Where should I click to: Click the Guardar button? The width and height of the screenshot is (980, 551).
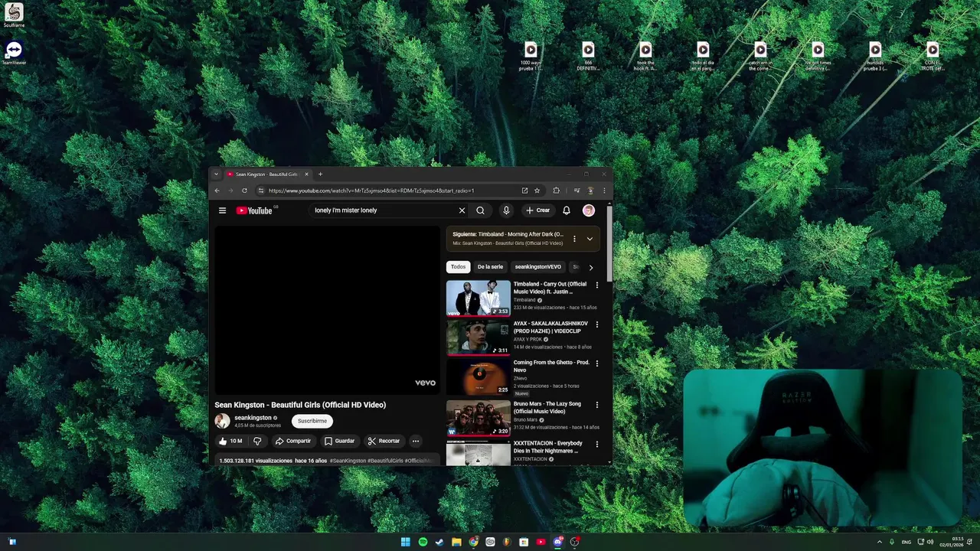(x=339, y=441)
